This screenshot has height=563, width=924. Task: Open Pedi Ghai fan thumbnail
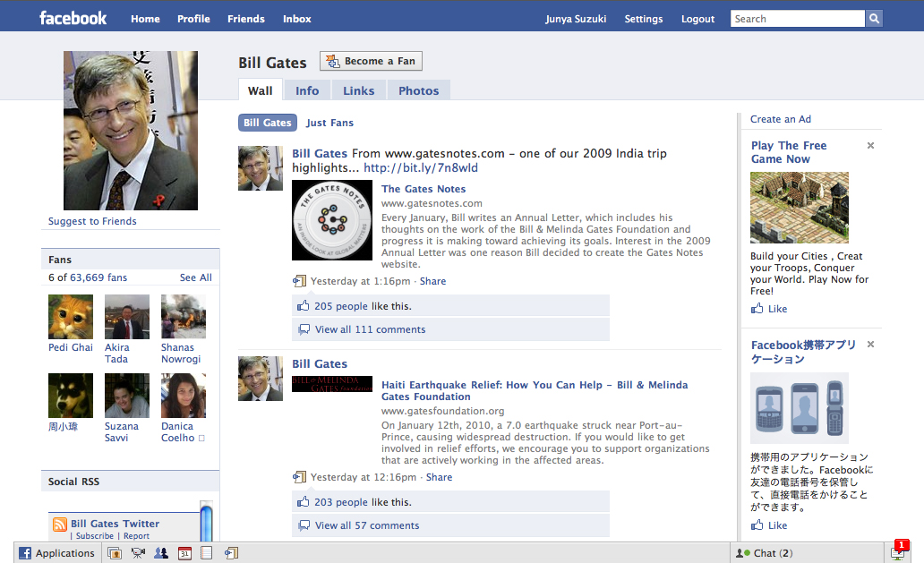(x=70, y=316)
